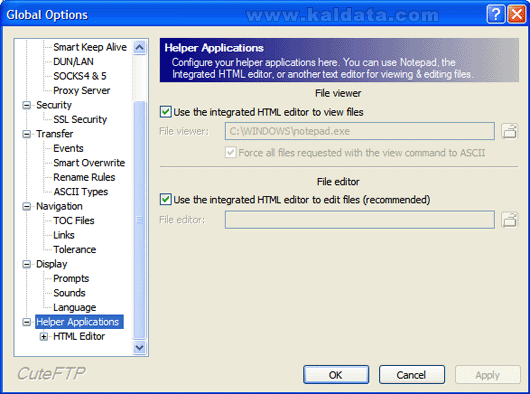Select the Security category

54,105
